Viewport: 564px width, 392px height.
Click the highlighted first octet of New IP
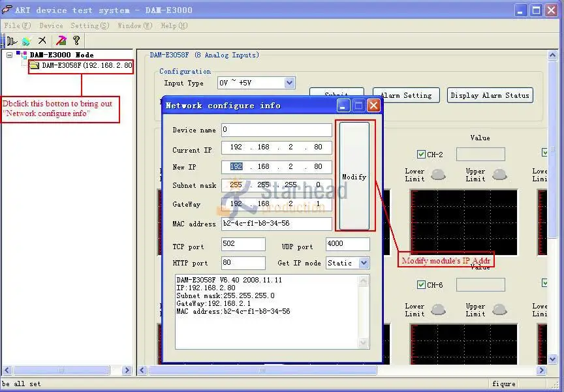tap(236, 166)
